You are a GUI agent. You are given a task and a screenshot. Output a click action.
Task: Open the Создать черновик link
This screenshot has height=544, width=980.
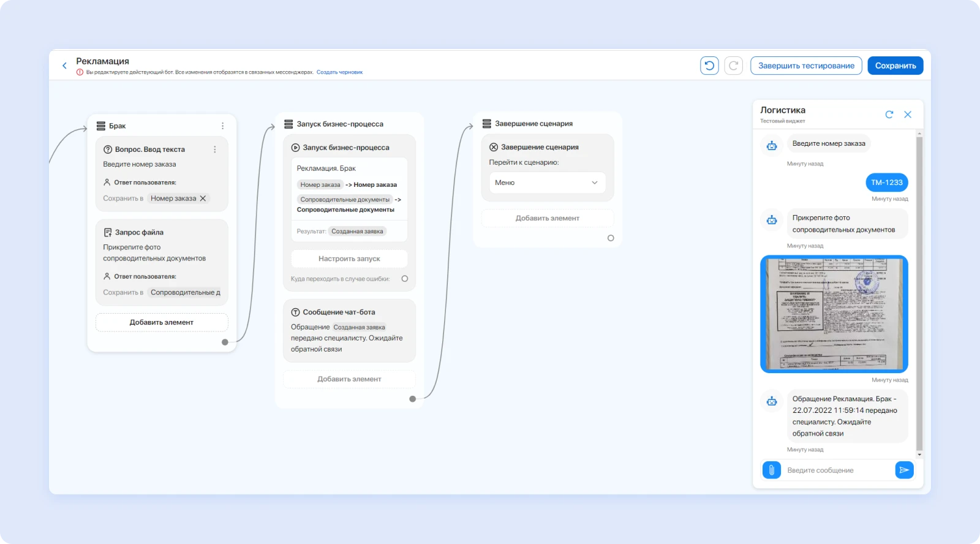point(339,72)
